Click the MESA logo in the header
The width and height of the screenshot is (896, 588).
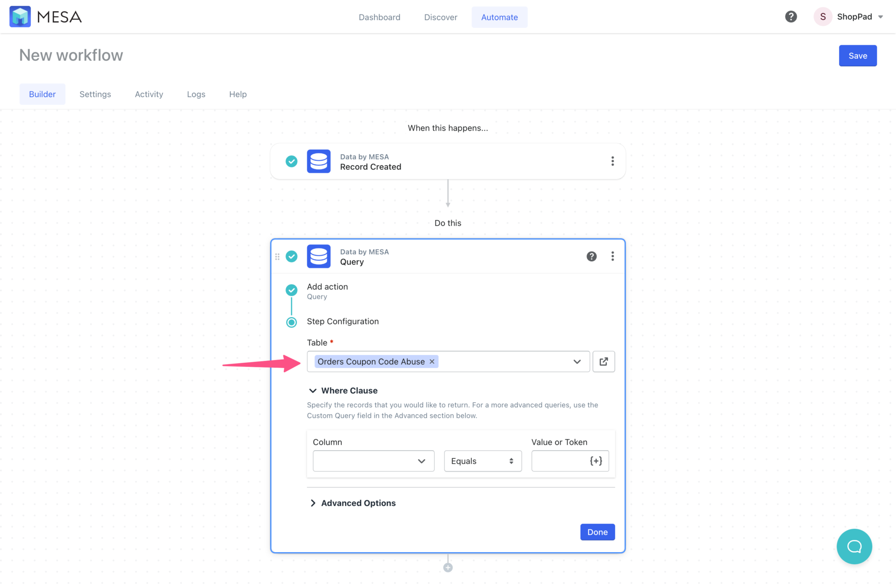coord(20,16)
